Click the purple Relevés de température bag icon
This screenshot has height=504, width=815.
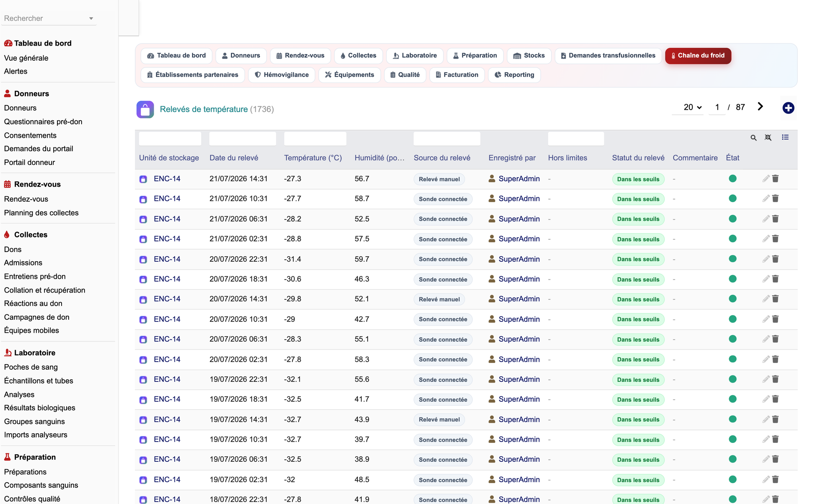click(145, 110)
